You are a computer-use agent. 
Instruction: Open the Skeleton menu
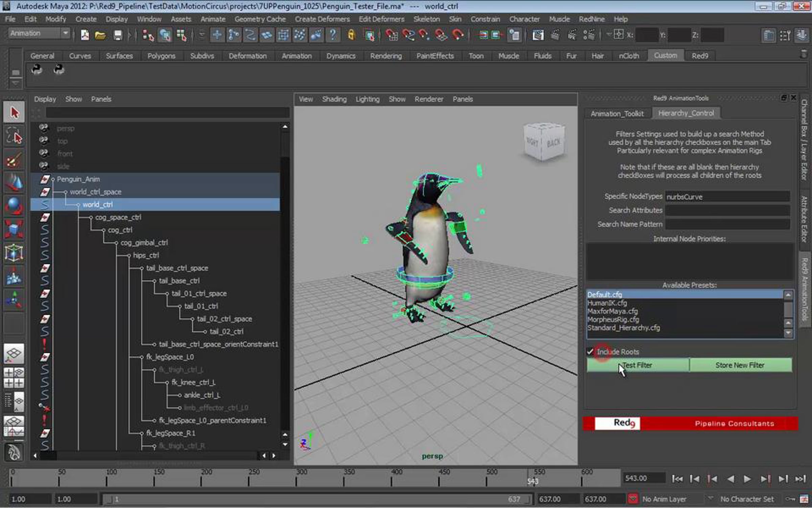[427, 19]
